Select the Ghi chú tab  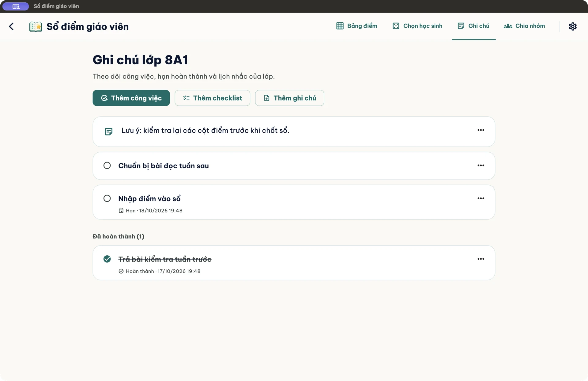pyautogui.click(x=474, y=26)
